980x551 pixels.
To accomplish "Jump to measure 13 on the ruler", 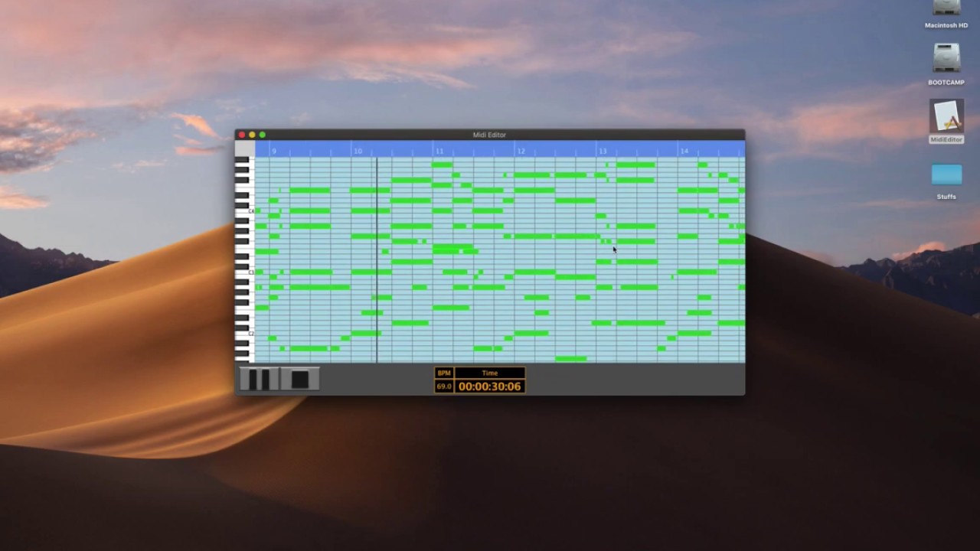I will click(603, 151).
